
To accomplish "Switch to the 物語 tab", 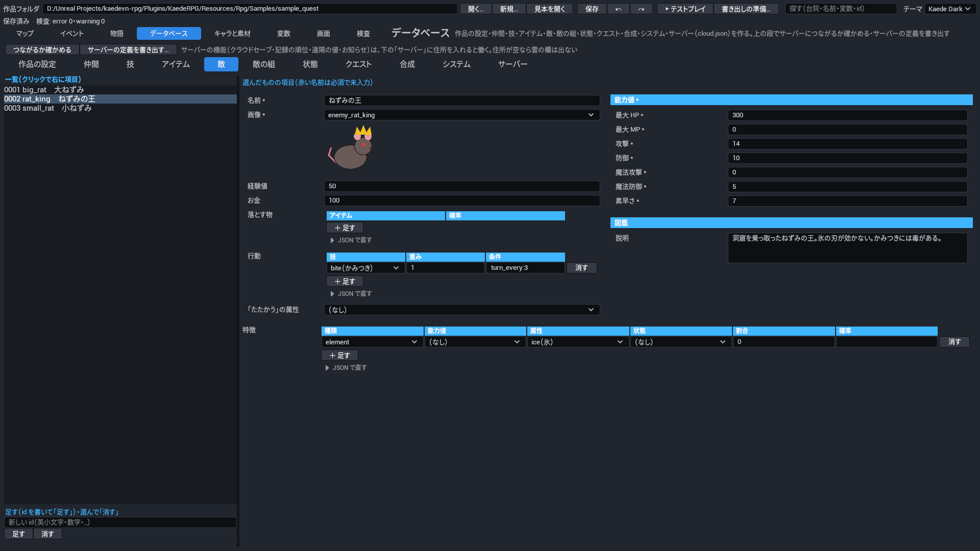I will 116,33.
